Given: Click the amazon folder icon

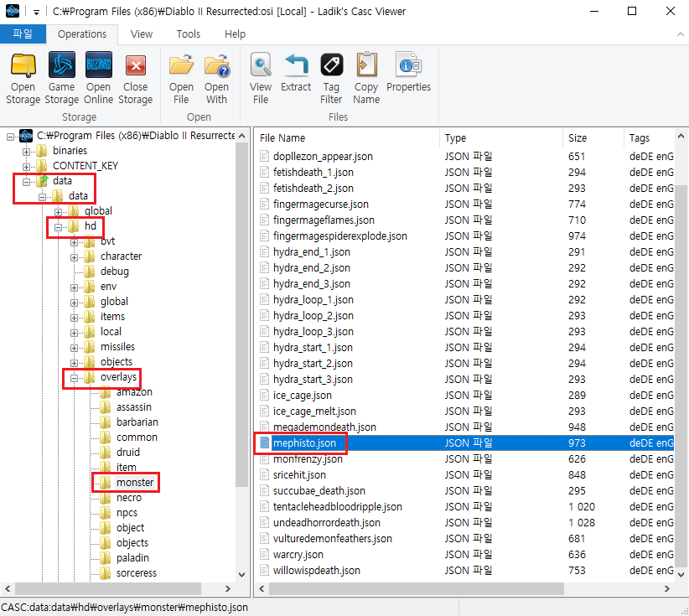Looking at the screenshot, I should [x=105, y=392].
